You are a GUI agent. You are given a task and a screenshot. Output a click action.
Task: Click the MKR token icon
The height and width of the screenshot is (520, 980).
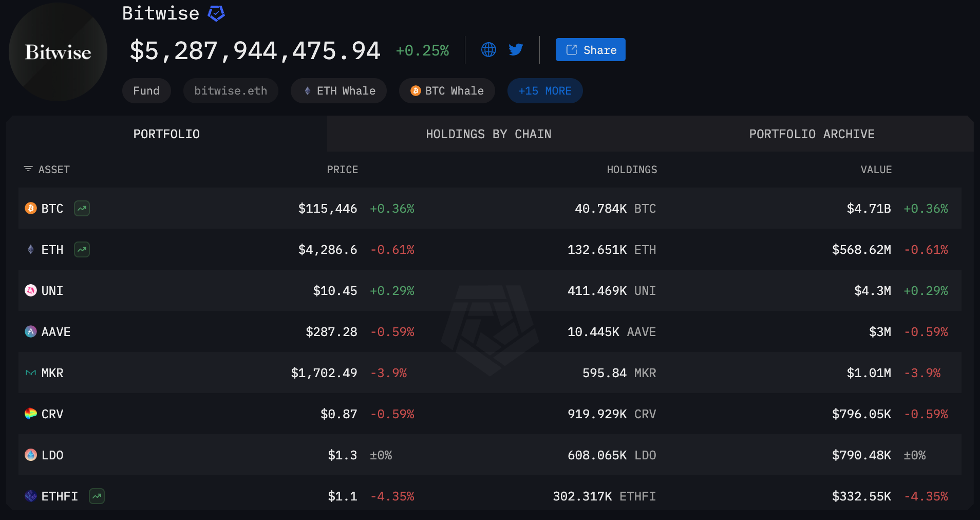point(31,373)
